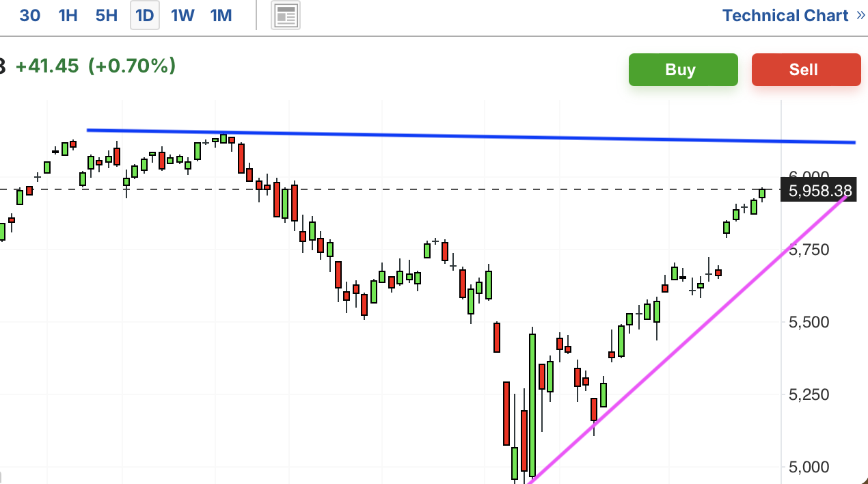Switch to the 1H timeframe
868x484 pixels.
point(68,15)
